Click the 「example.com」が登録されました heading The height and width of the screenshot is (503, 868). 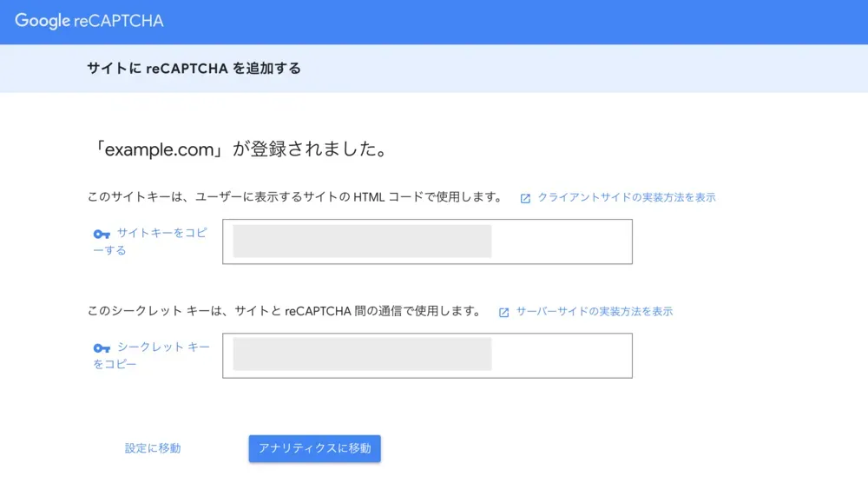pyautogui.click(x=241, y=149)
